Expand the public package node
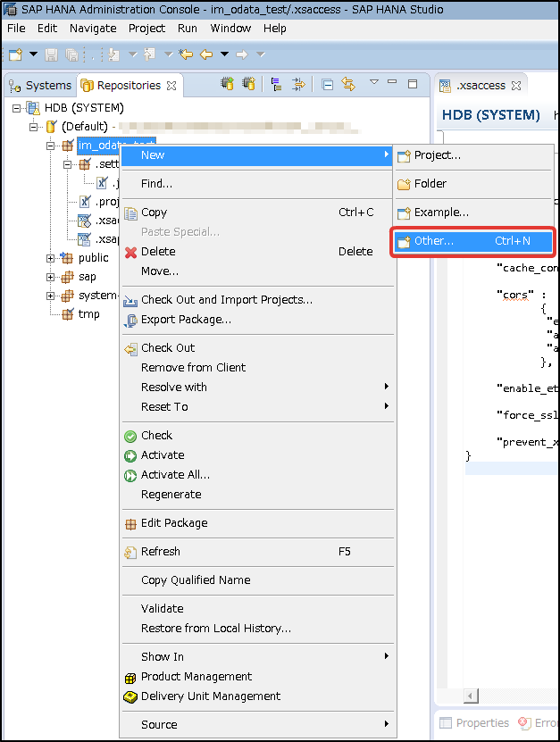Image resolution: width=560 pixels, height=742 pixels. pyautogui.click(x=50, y=258)
